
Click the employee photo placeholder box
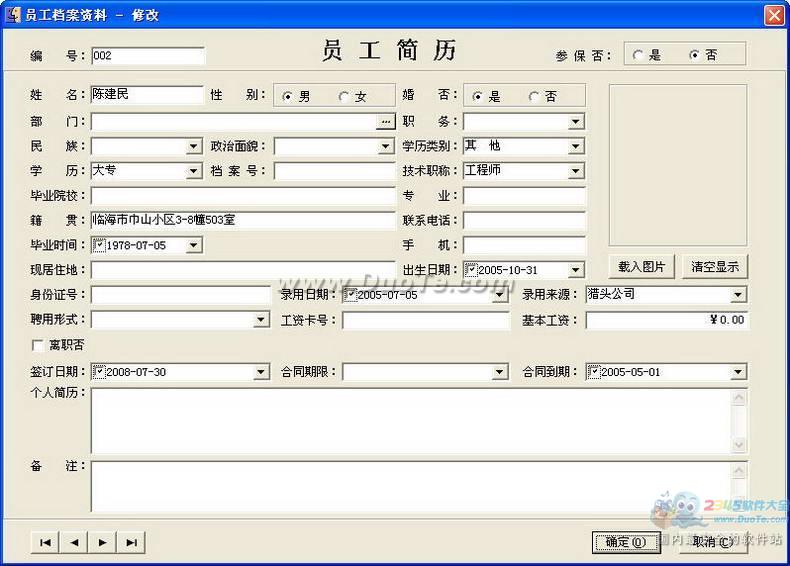(678, 165)
